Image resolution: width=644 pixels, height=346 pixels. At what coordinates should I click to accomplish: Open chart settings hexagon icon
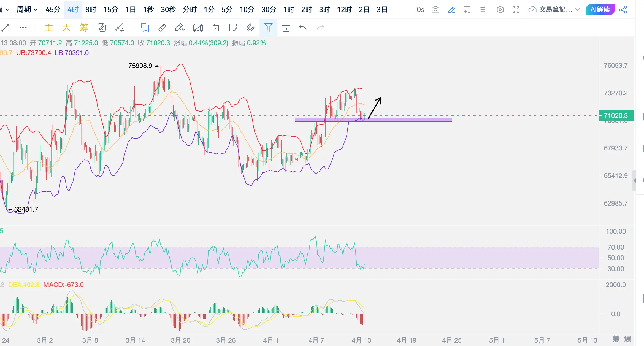[500, 10]
